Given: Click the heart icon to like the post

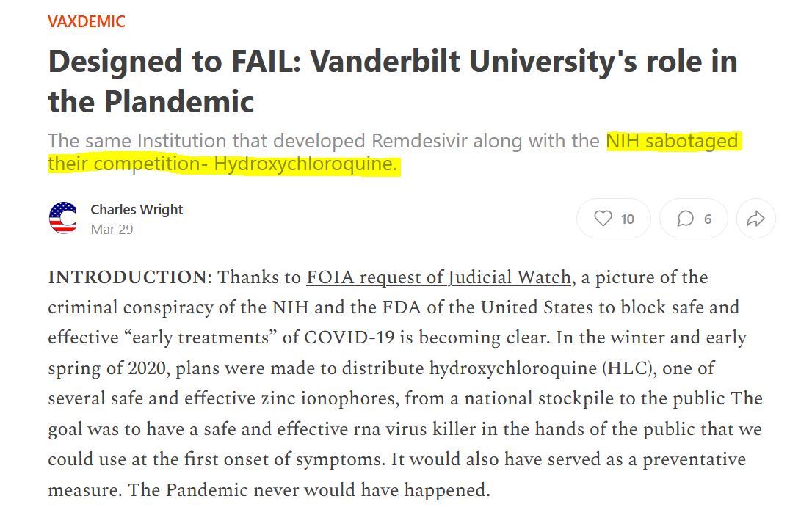Looking at the screenshot, I should [x=603, y=219].
